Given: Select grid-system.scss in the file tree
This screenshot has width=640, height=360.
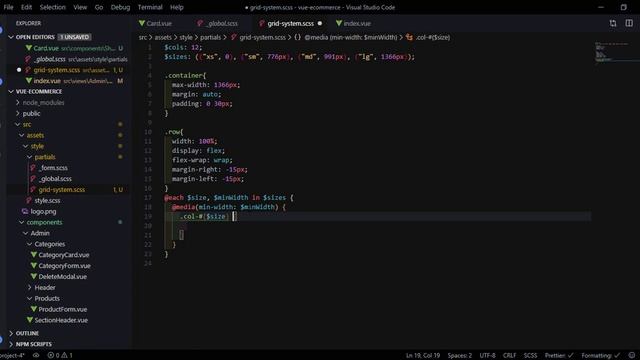Looking at the screenshot, I should [62, 190].
